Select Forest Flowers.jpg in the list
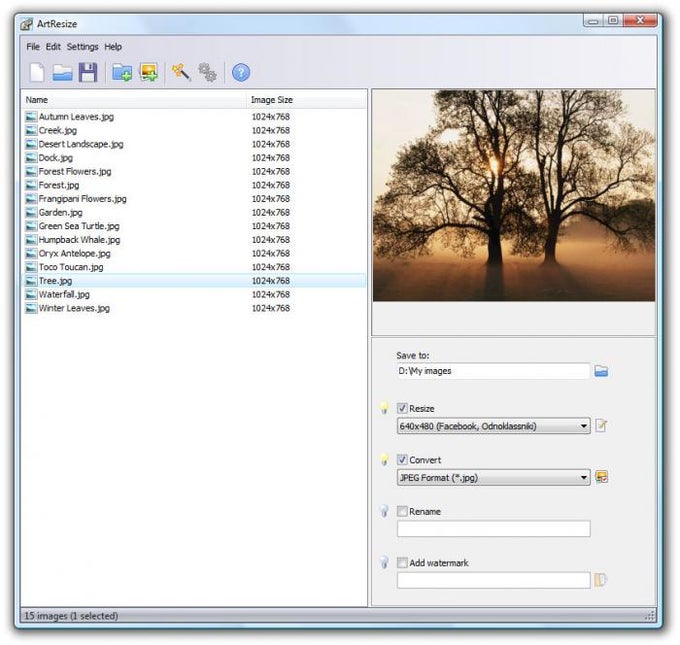680x645 pixels. click(194, 171)
